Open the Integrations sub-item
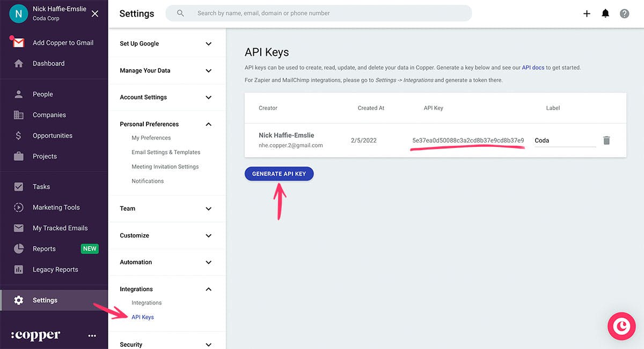 tap(147, 303)
